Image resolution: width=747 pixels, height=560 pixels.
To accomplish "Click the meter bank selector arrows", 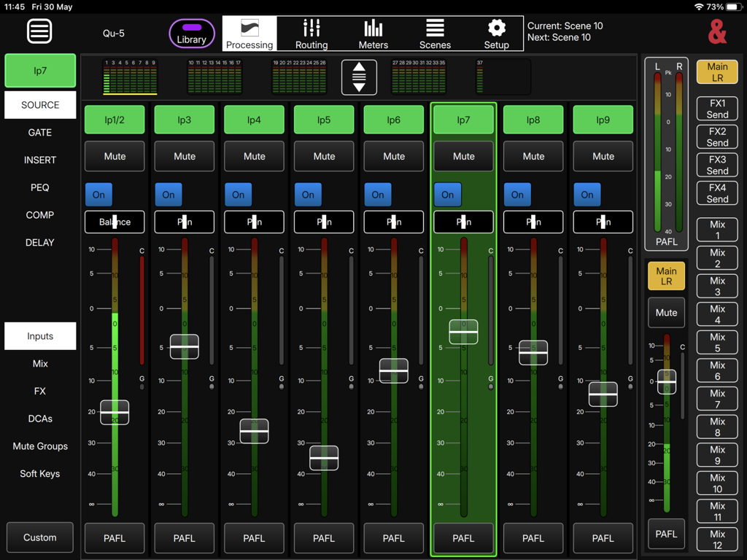I will tap(359, 77).
